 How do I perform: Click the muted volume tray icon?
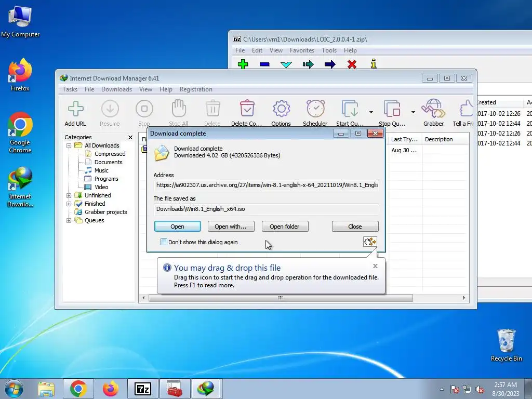(x=480, y=390)
